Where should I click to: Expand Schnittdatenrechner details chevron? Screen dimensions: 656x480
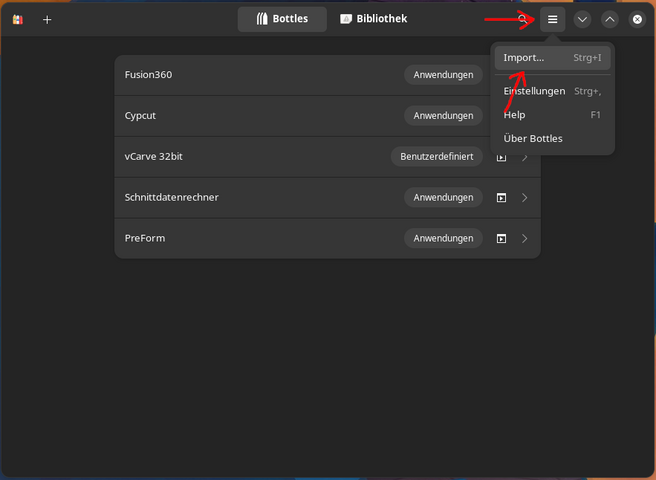(x=525, y=197)
